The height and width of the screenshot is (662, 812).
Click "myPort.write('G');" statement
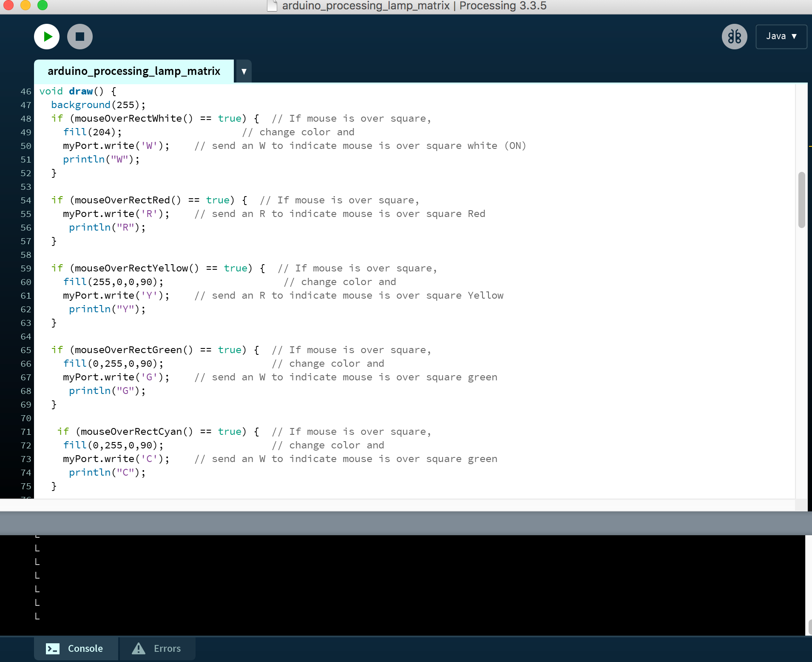pyautogui.click(x=116, y=377)
